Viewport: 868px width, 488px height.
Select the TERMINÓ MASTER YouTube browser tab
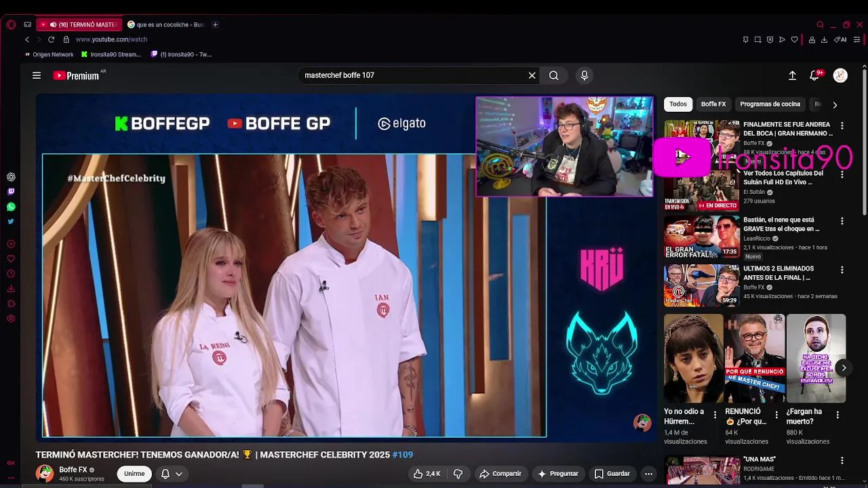[x=79, y=24]
